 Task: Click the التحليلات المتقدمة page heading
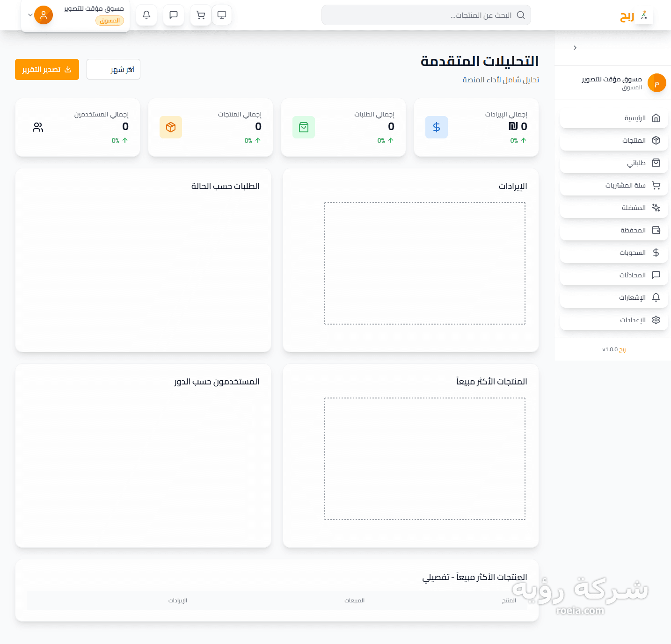pyautogui.click(x=480, y=61)
